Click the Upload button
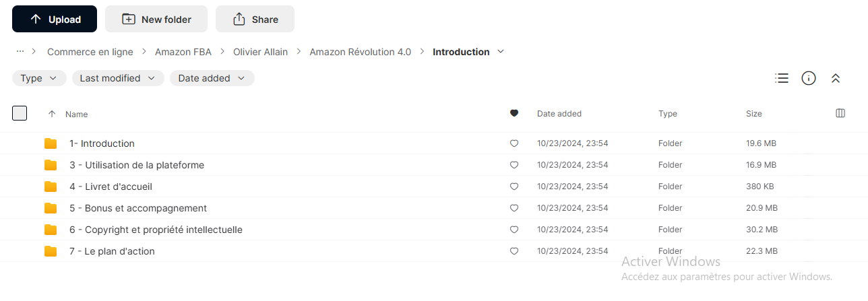868x301 pixels. 55,19
